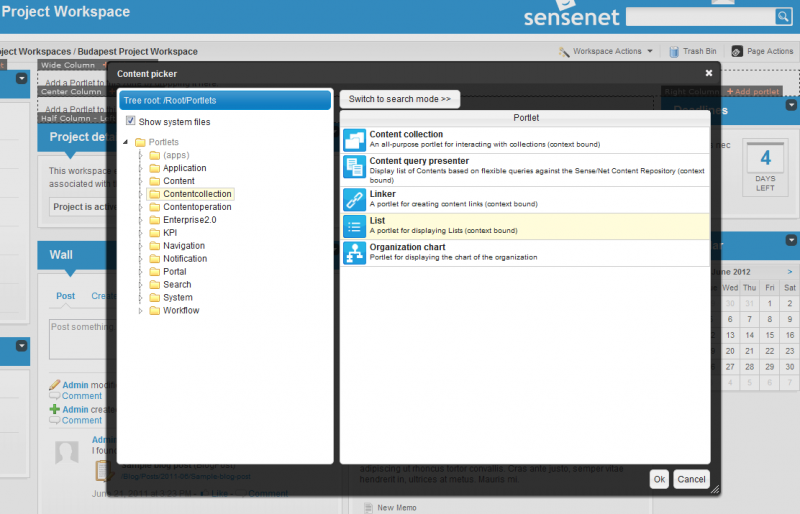Expand the Application folder node
Image resolution: width=800 pixels, height=514 pixels.
(x=140, y=168)
